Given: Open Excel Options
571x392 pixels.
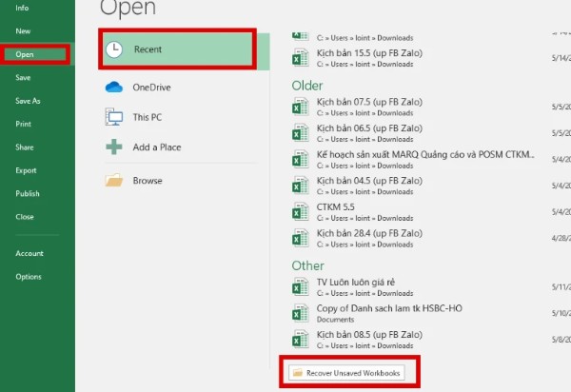Looking at the screenshot, I should coord(28,277).
